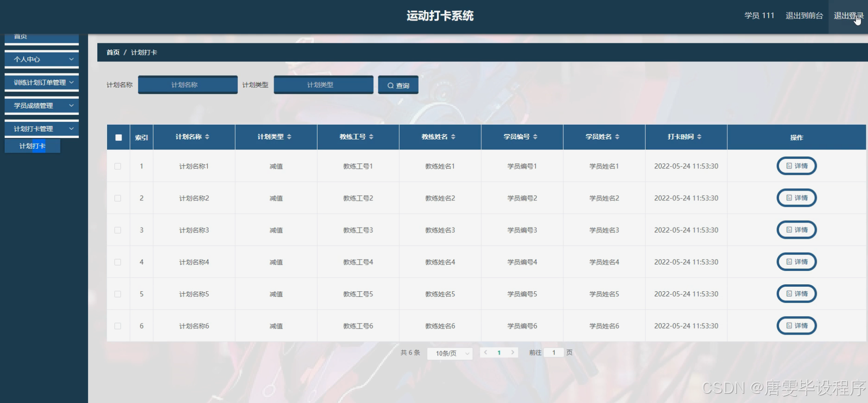Sort by 打卡时间 column arrows
The width and height of the screenshot is (868, 403).
pos(700,137)
